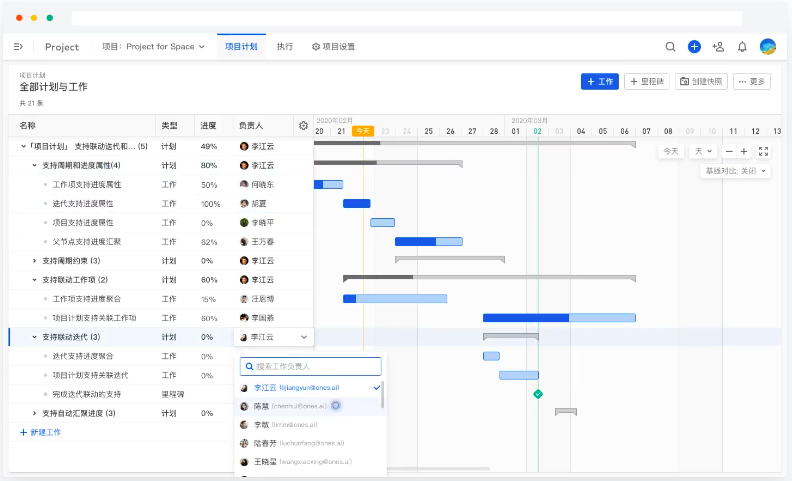Open the 项目设置 tab
The width and height of the screenshot is (792, 481).
tap(333, 47)
